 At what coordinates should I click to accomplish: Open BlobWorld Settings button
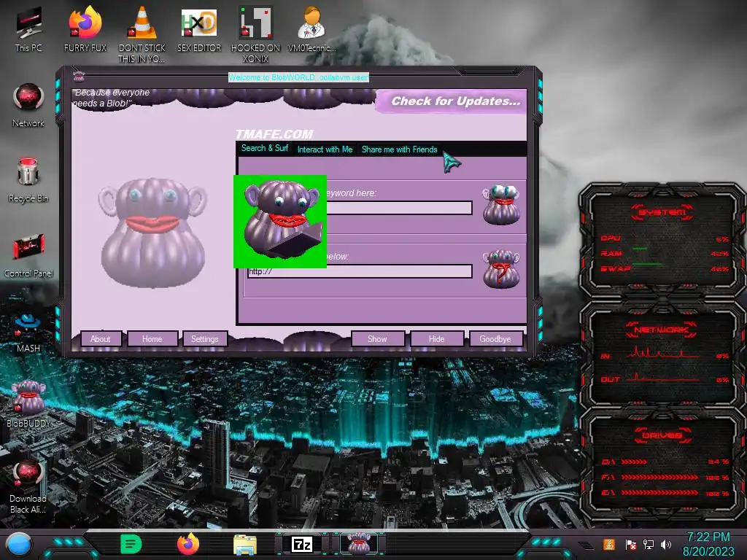pos(205,339)
